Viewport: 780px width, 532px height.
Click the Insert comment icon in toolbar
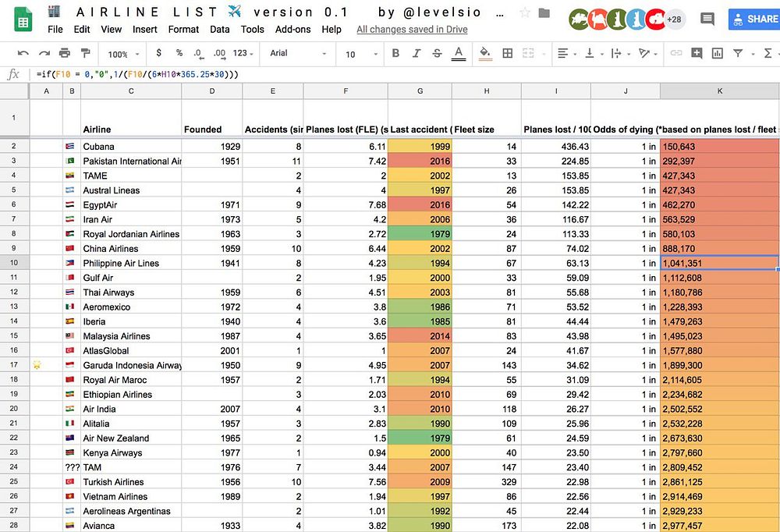(697, 53)
